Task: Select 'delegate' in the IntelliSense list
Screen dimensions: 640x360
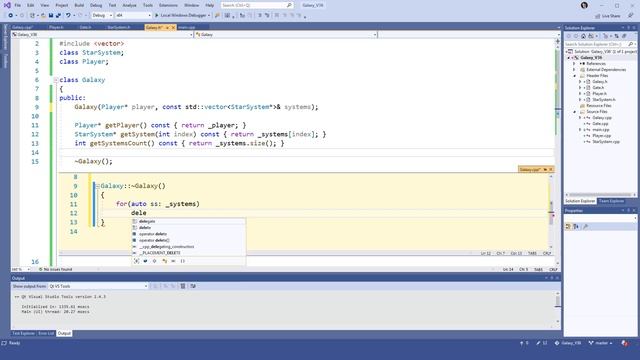Action: pyautogui.click(x=189, y=221)
